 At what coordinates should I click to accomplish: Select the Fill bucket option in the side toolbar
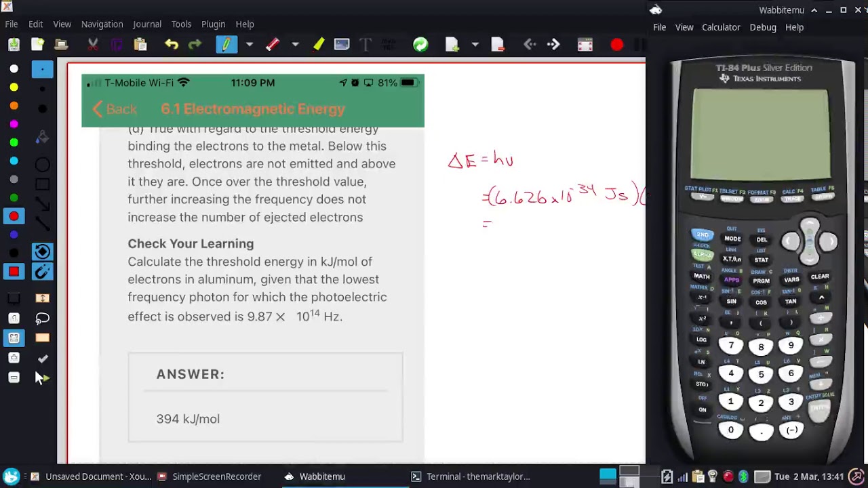(x=42, y=138)
